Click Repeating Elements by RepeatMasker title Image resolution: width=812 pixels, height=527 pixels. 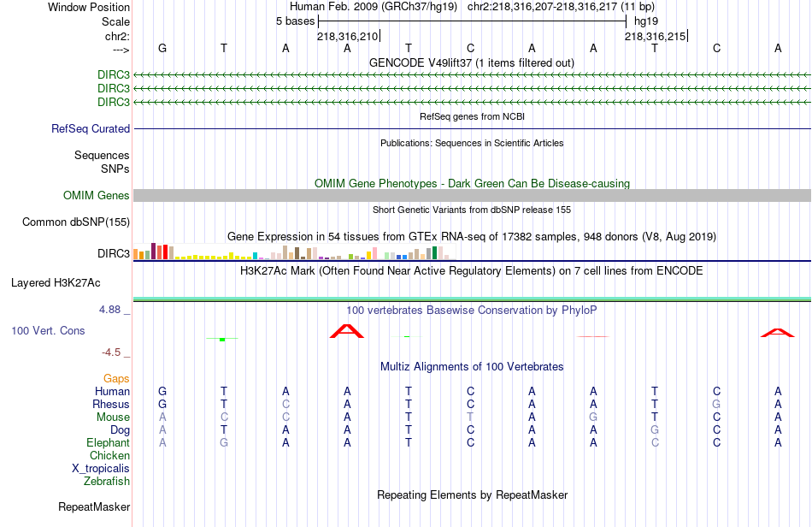point(472,494)
